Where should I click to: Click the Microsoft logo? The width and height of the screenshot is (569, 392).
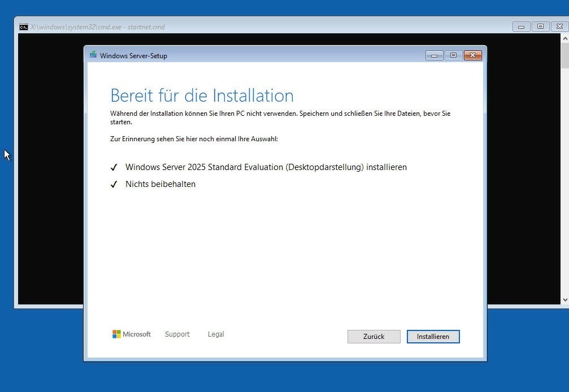click(x=131, y=334)
